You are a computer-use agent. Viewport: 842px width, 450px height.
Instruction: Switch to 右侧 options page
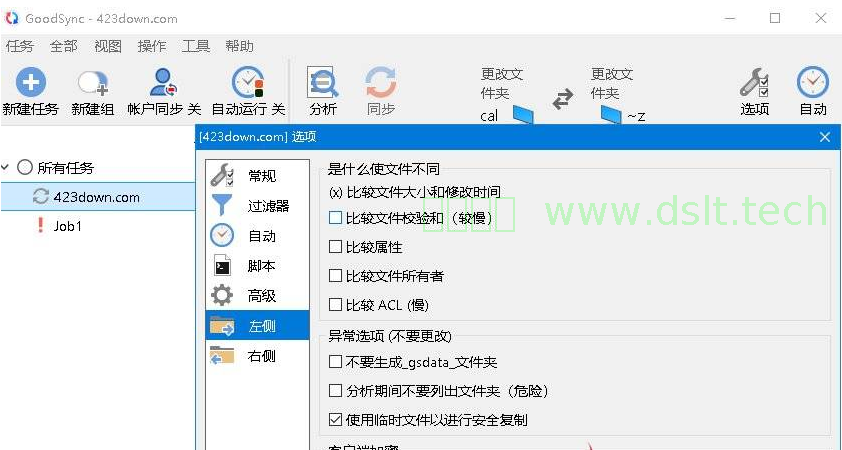pyautogui.click(x=262, y=355)
